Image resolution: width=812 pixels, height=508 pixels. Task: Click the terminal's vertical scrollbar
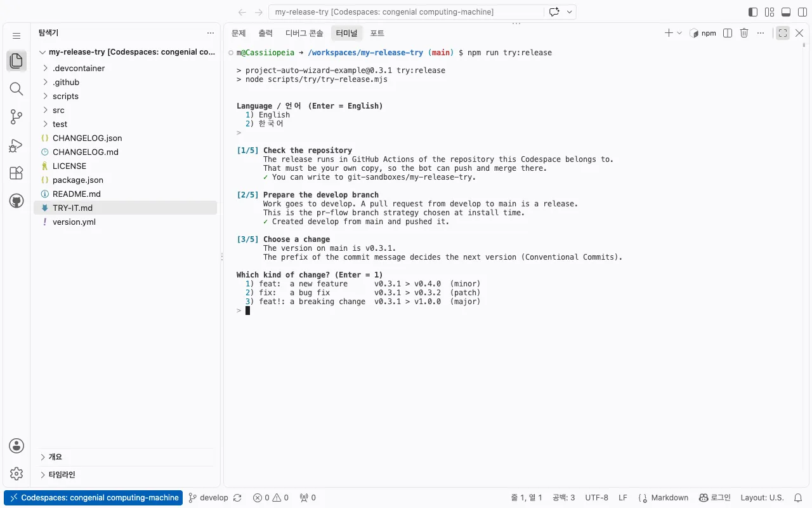[804, 46]
